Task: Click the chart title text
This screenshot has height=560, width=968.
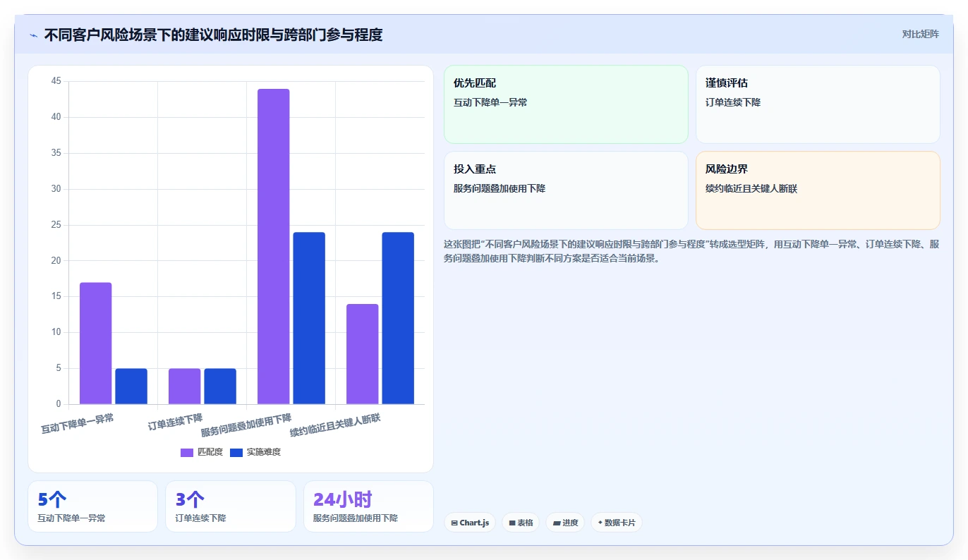Action: coord(213,35)
